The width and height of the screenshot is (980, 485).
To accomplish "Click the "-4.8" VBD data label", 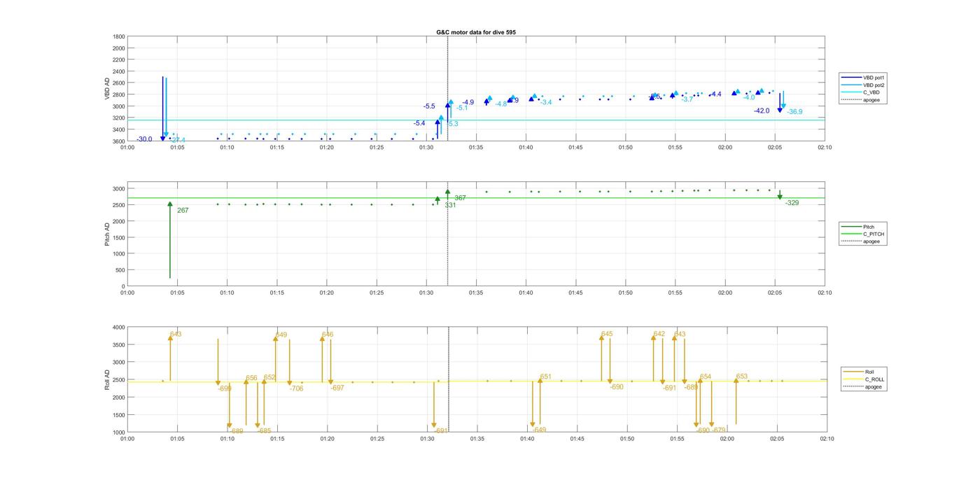I will (x=501, y=104).
